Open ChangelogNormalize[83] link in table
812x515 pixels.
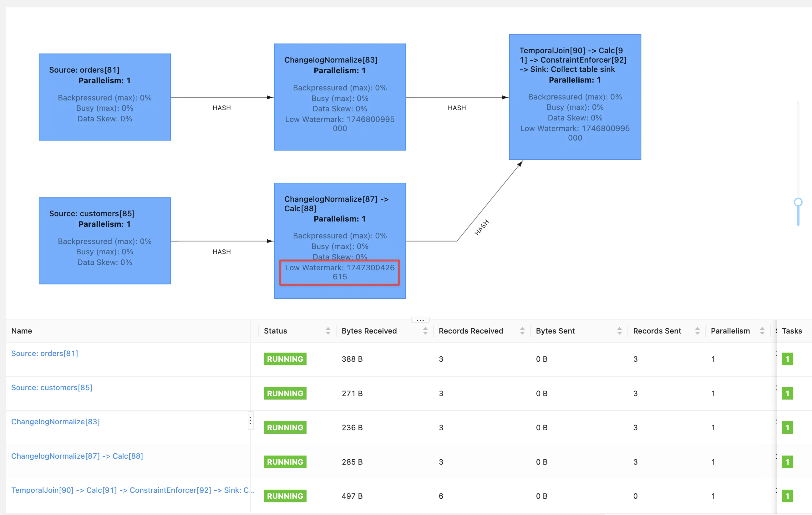[55, 421]
